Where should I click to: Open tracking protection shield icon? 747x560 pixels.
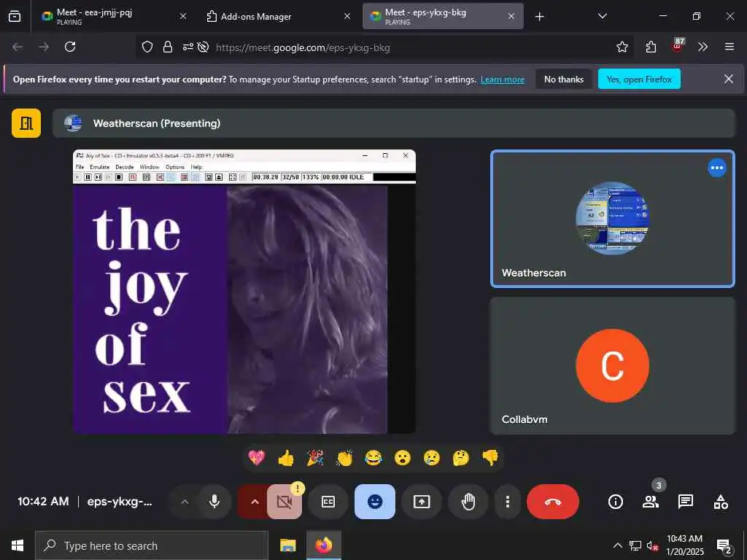pos(147,47)
